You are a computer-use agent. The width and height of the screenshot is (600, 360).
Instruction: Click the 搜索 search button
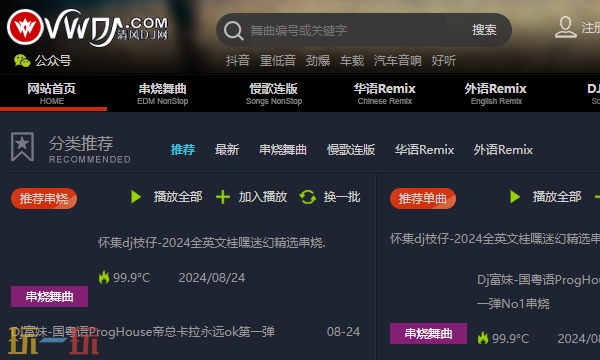point(484,30)
